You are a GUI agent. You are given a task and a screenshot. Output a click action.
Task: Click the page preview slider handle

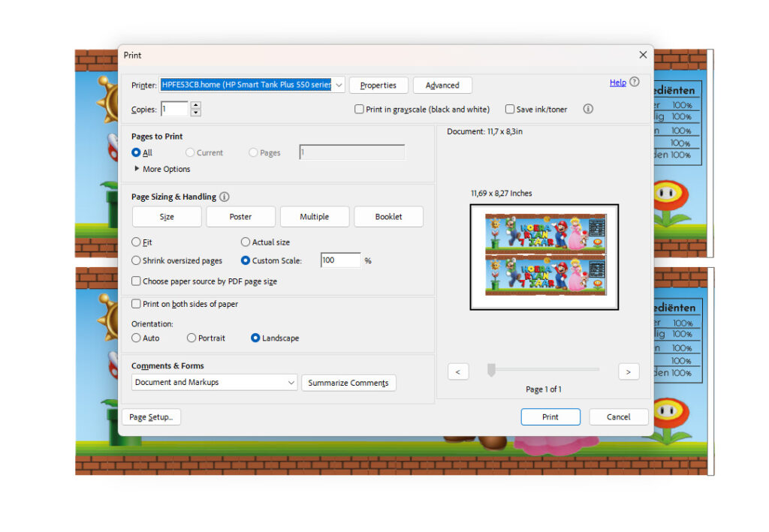(x=491, y=370)
